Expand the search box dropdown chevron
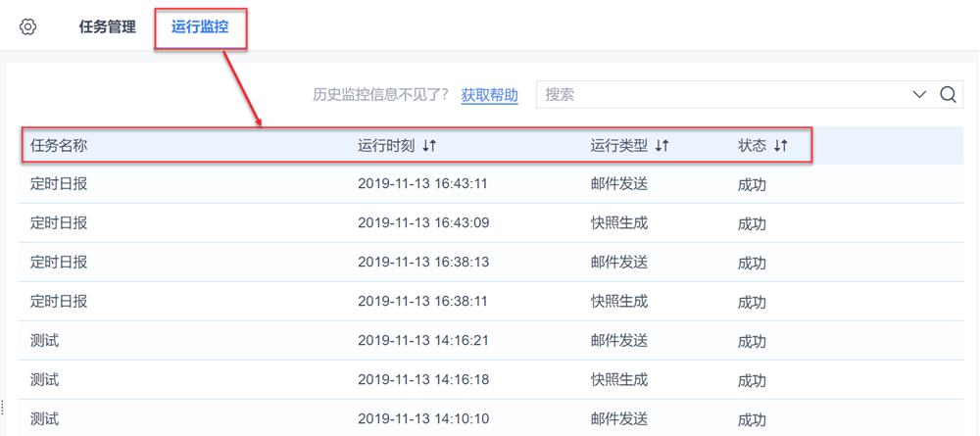 919,95
